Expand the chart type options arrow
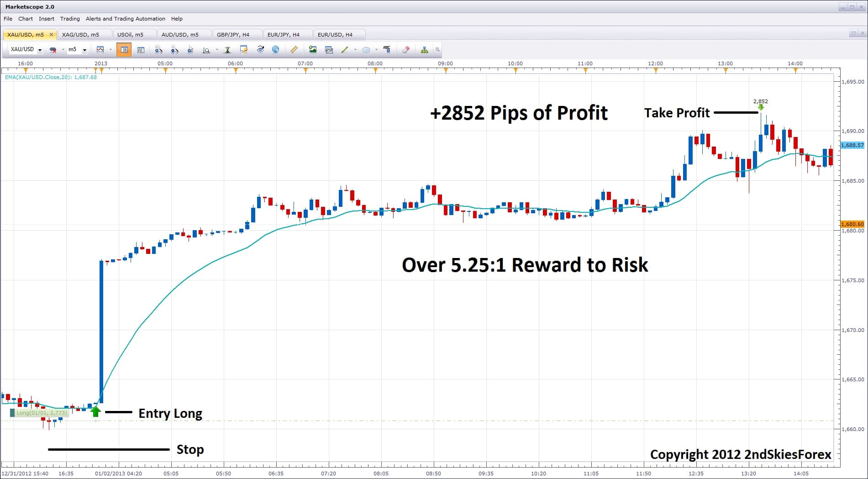The width and height of the screenshot is (868, 479). click(x=110, y=50)
